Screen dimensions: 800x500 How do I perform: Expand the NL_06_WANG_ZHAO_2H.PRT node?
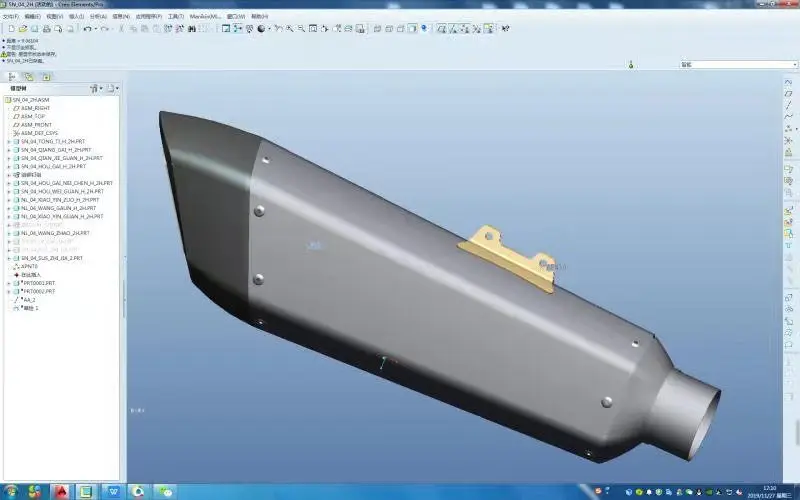coord(8,233)
